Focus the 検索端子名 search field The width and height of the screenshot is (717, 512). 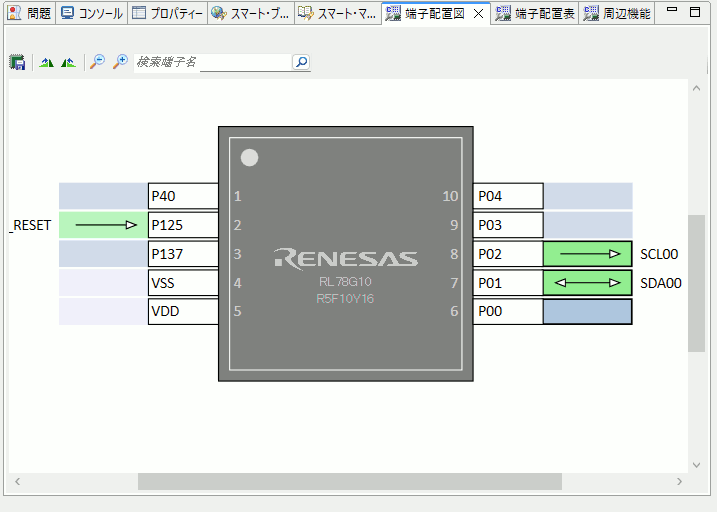(x=212, y=62)
